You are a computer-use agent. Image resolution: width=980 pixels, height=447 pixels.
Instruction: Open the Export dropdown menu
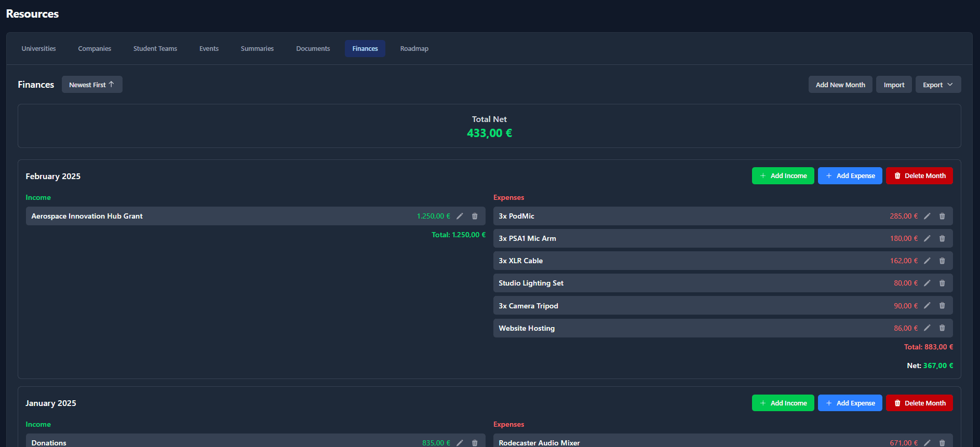tap(937, 85)
